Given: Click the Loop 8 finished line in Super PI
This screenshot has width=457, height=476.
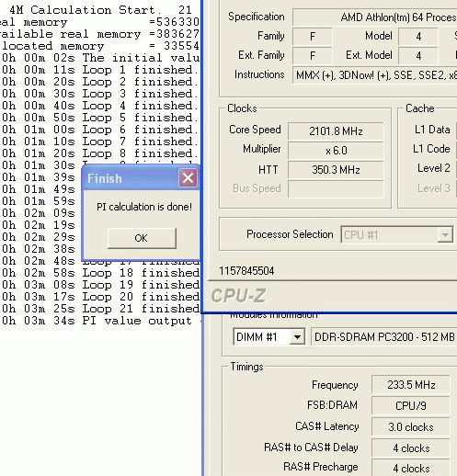Looking at the screenshot, I should pos(100,153).
